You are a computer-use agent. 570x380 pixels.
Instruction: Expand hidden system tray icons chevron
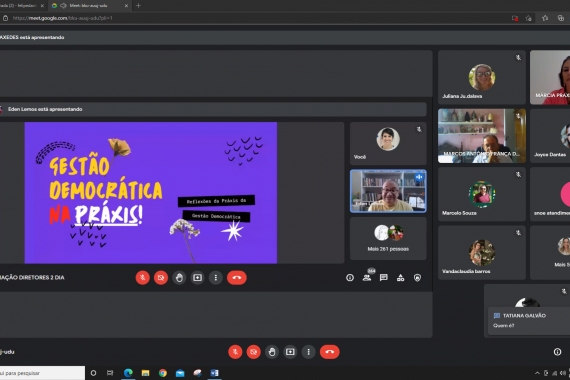(x=537, y=373)
